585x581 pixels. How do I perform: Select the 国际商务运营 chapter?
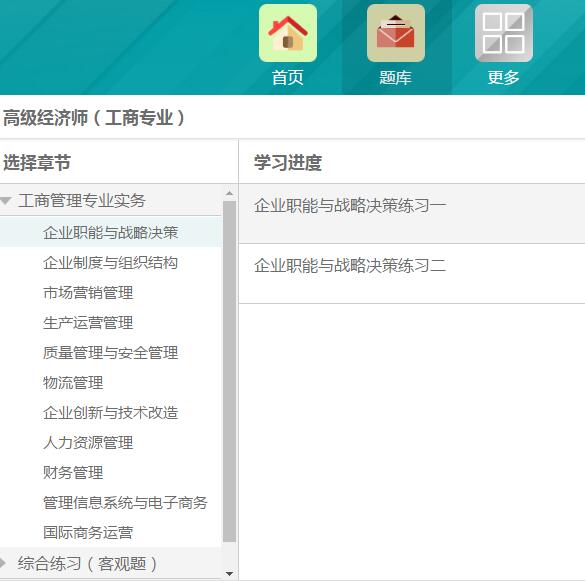[111, 532]
